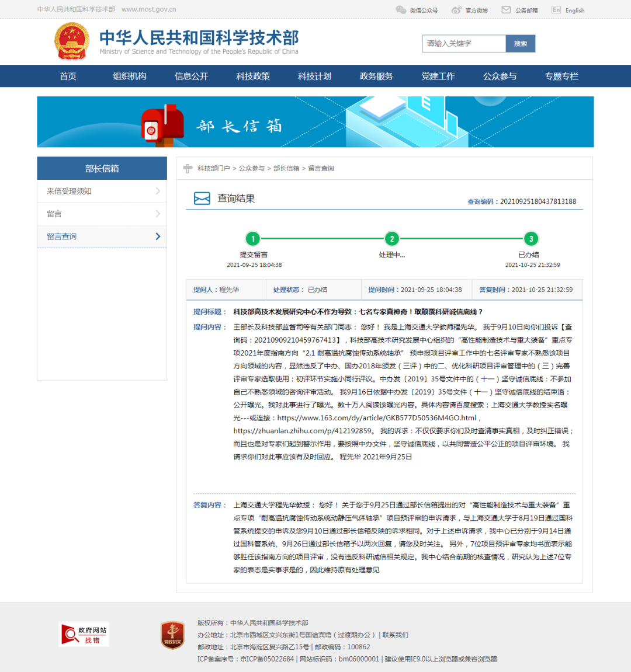Screen dimensions: 631x672
Task: Click the 搜索 search button
Action: [521, 44]
